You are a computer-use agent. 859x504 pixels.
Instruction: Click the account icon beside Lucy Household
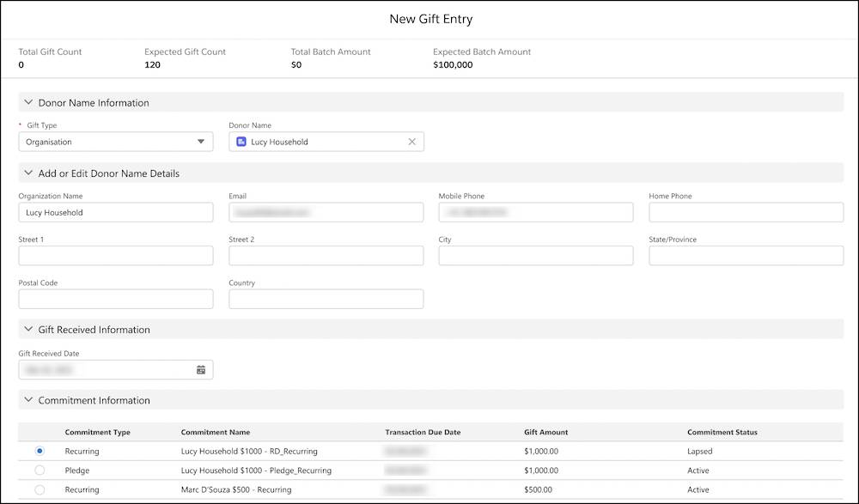coord(241,142)
